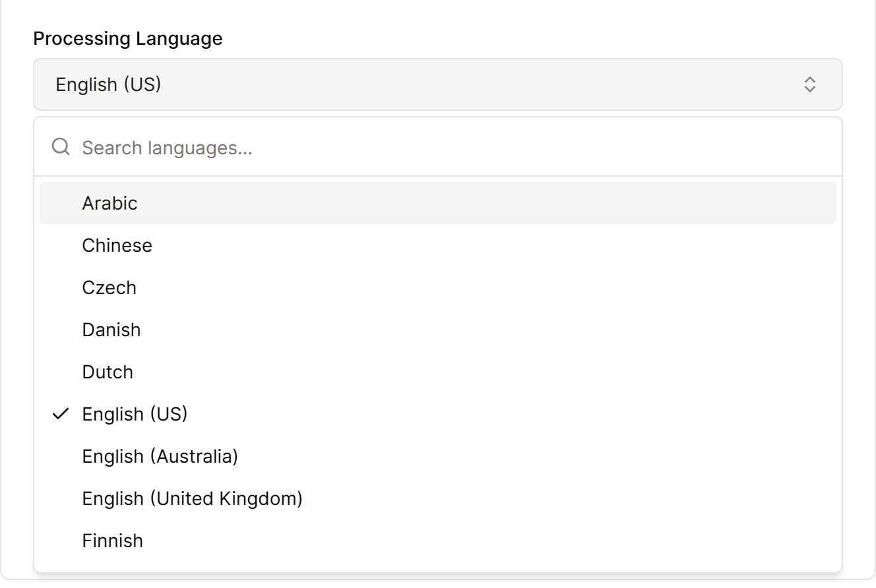Screen dimensions: 876x588
Task: Select Czech from the language list
Action: [438, 287]
